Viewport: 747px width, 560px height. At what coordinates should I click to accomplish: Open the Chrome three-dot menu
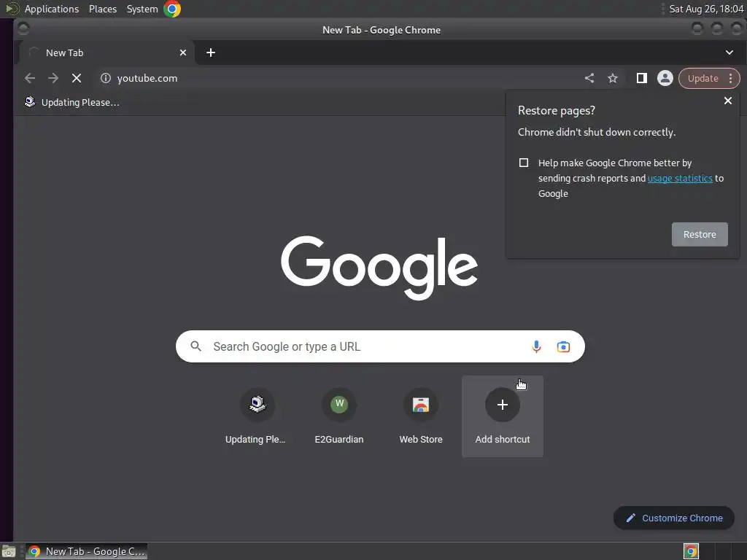(x=730, y=79)
